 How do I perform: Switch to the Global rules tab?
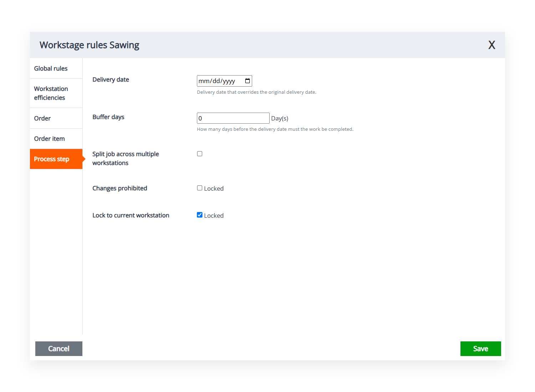click(x=51, y=68)
